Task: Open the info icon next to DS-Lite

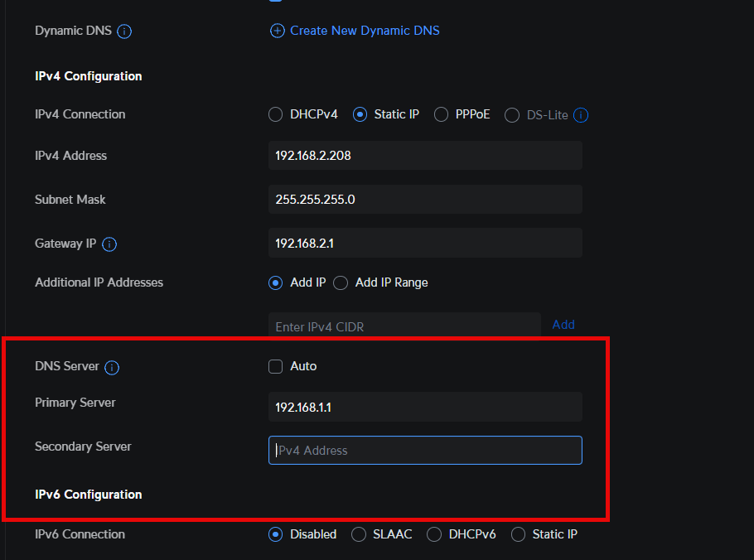Action: [x=581, y=115]
